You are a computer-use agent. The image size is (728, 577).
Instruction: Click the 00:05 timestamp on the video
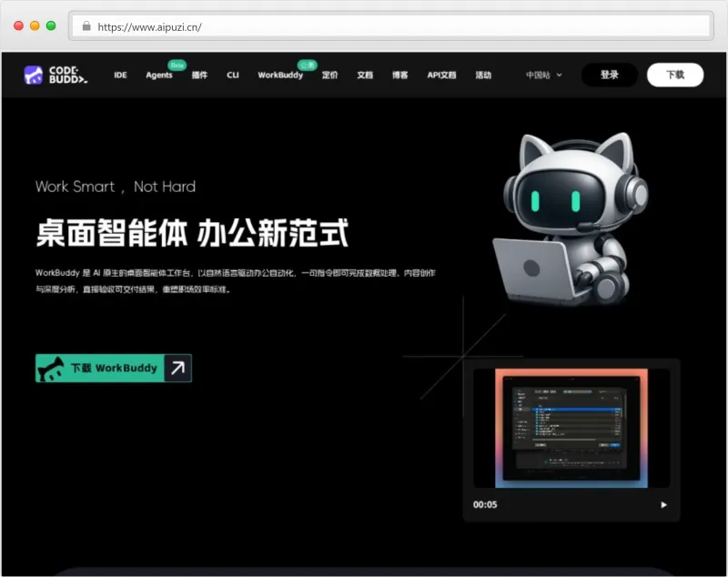pos(483,504)
